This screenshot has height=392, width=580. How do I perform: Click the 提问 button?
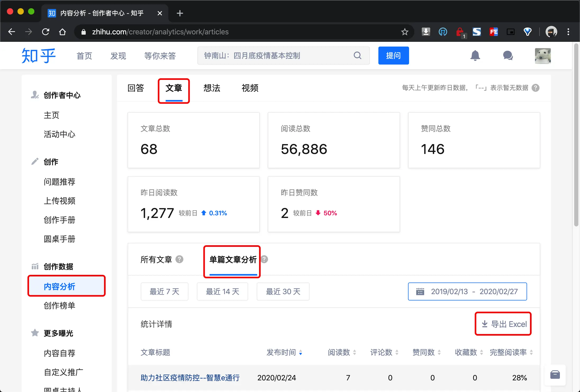tap(393, 56)
